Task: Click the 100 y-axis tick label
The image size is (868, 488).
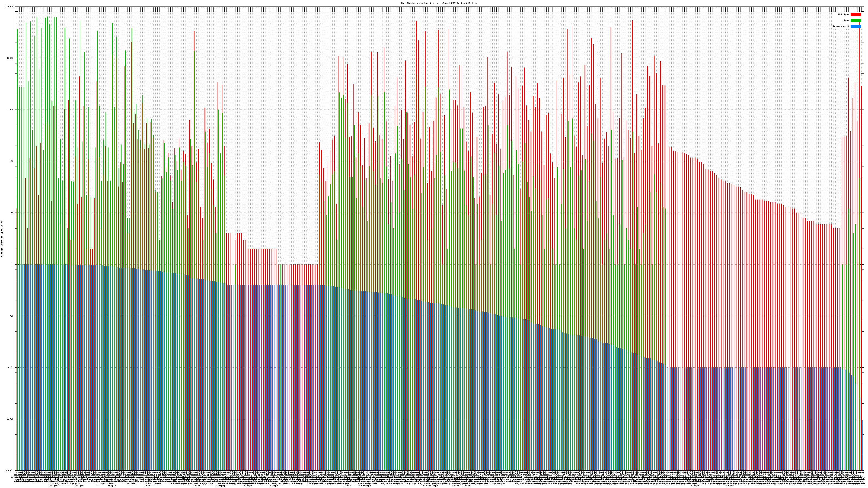Action: click(x=12, y=161)
